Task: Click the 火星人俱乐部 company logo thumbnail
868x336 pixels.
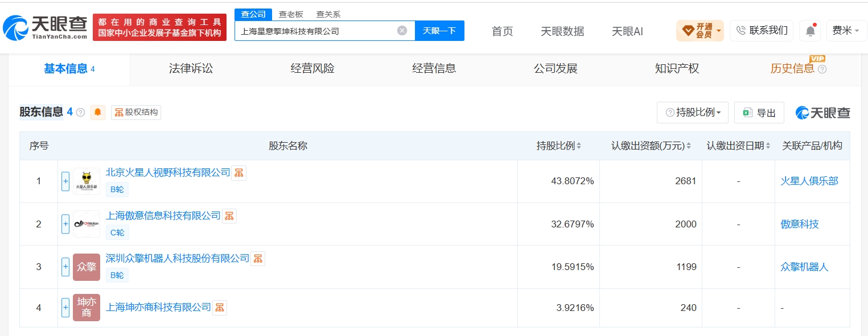Action: pyautogui.click(x=87, y=181)
